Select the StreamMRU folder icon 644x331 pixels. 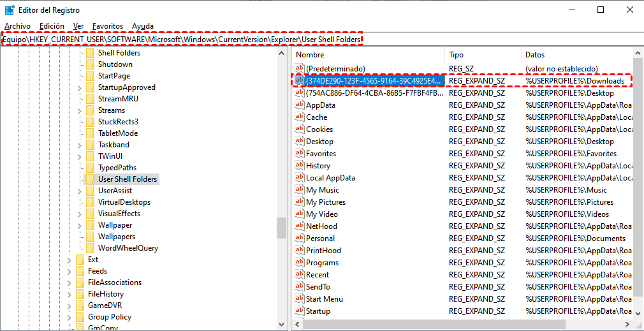pyautogui.click(x=90, y=99)
